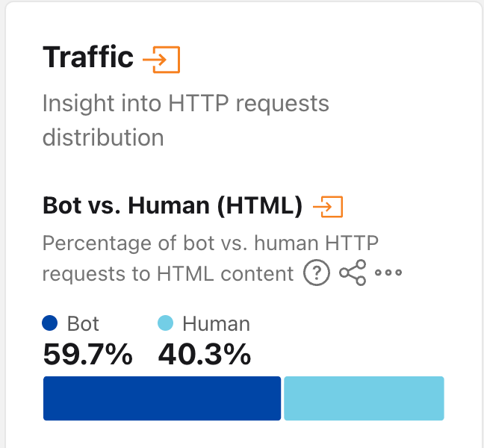Click the Bot vs. Human (HTML) title

click(x=173, y=205)
